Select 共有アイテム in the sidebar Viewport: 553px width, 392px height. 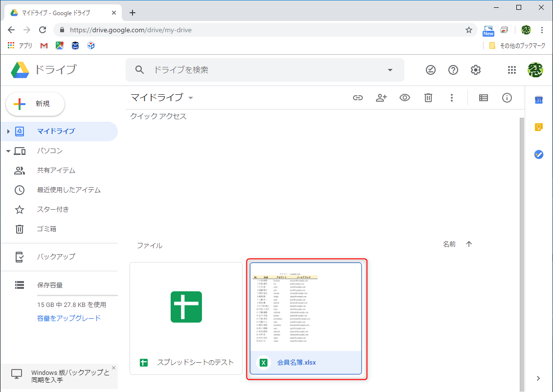[x=56, y=170]
